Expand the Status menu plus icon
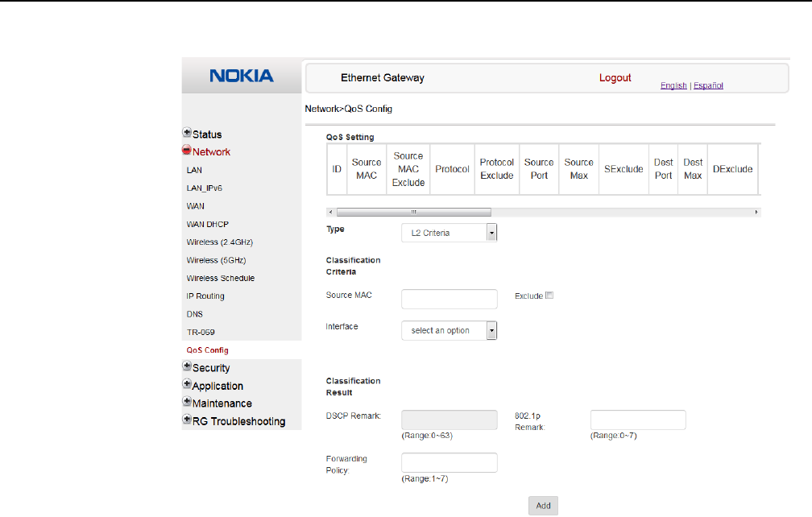 click(187, 133)
